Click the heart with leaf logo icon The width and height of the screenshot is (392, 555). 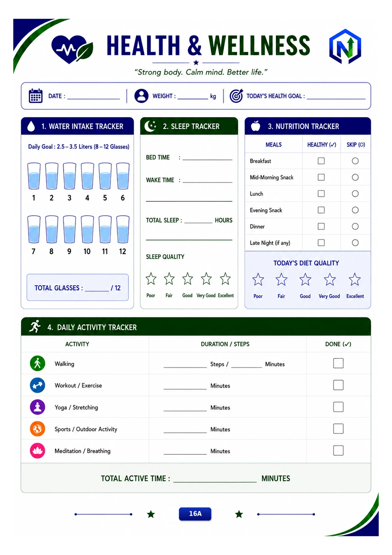click(72, 49)
